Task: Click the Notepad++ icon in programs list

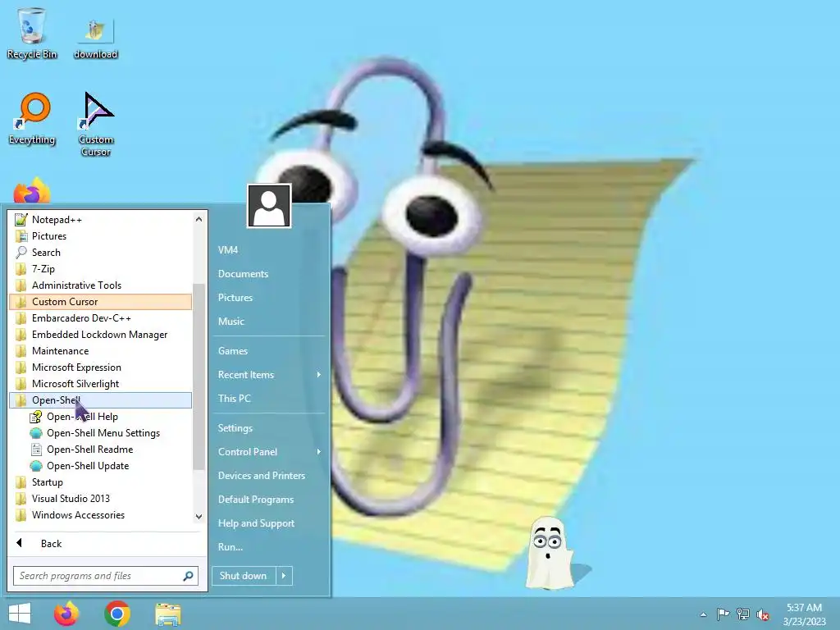Action: click(x=21, y=220)
